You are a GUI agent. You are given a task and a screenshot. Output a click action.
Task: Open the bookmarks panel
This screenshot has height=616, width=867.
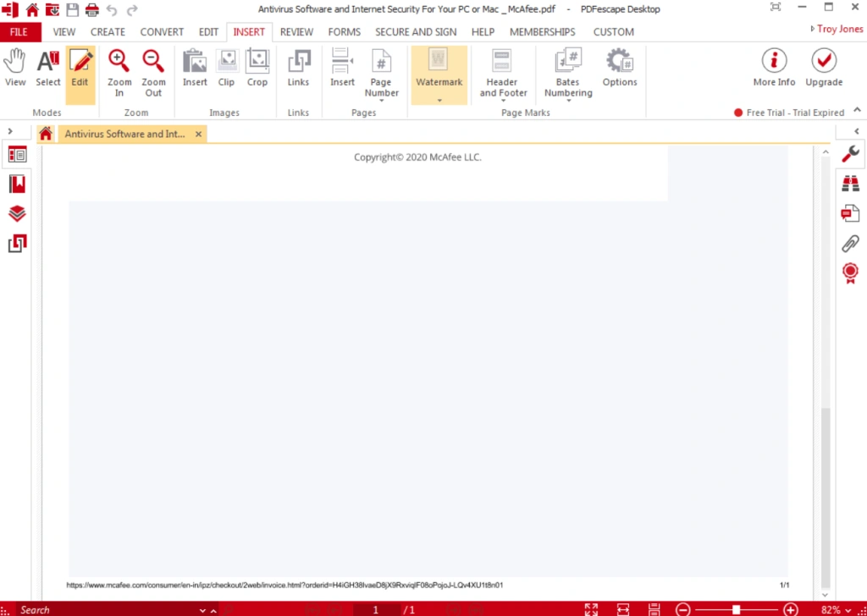coord(17,184)
